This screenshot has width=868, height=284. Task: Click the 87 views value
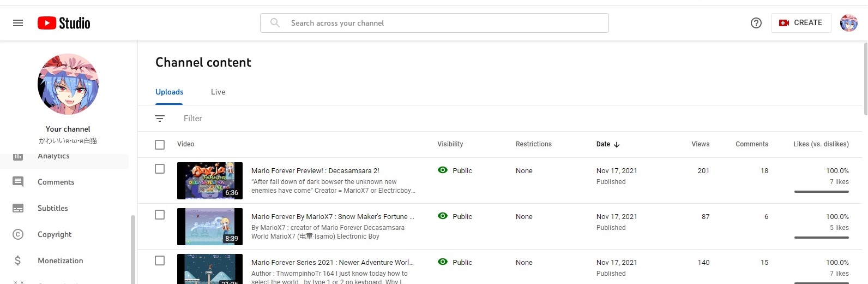coord(706,216)
